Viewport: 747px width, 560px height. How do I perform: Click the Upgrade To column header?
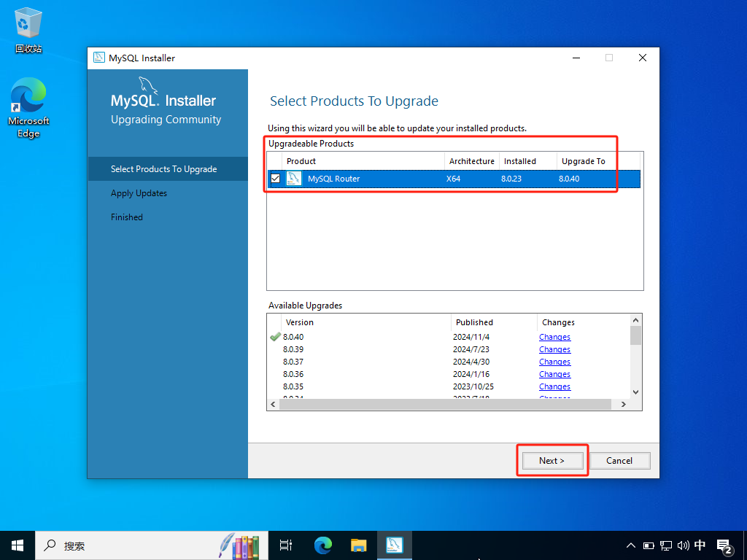(x=584, y=161)
